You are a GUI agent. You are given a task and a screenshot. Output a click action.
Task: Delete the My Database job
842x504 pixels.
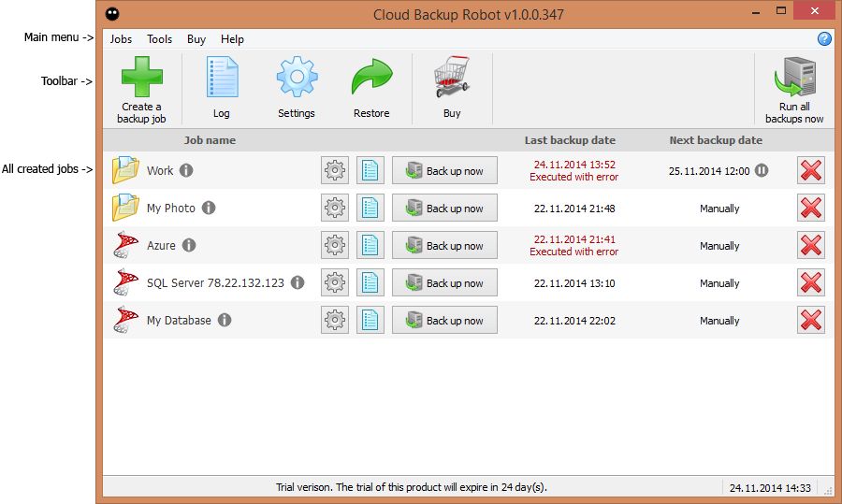click(x=811, y=321)
